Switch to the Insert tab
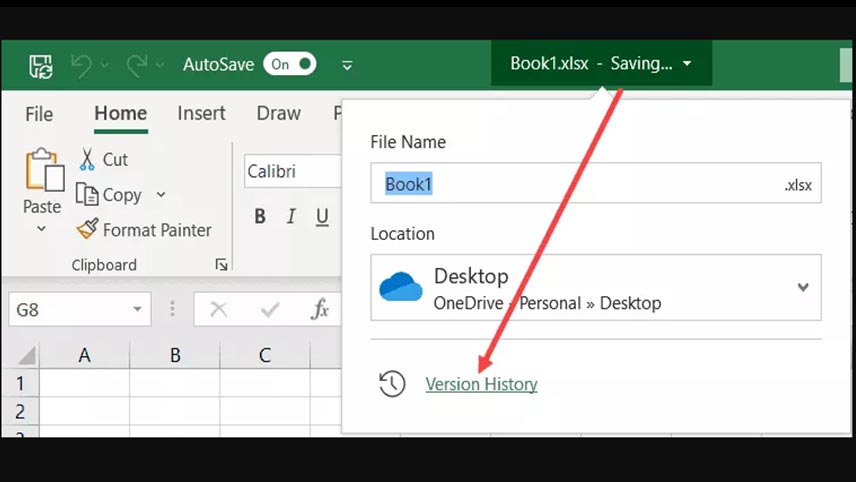The width and height of the screenshot is (856, 482). tap(201, 114)
